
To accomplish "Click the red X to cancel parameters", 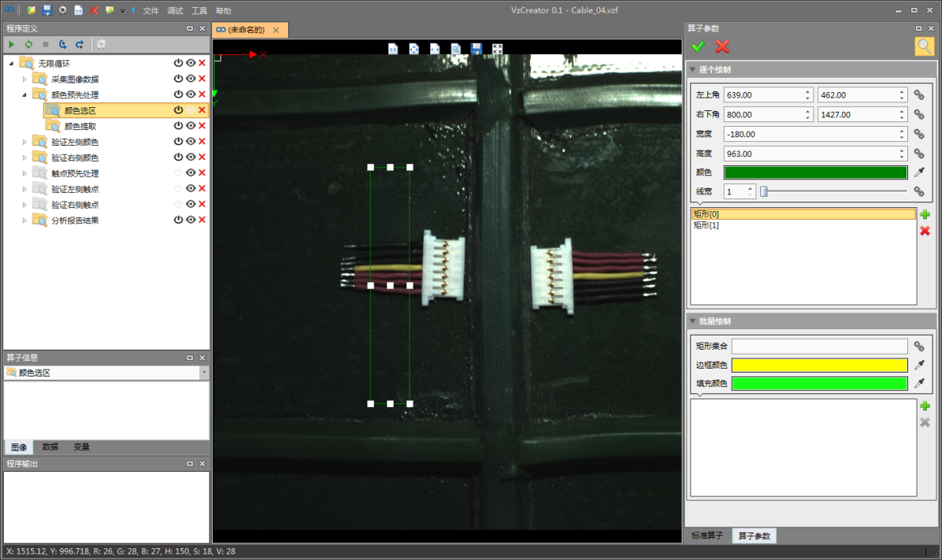I will 722,46.
